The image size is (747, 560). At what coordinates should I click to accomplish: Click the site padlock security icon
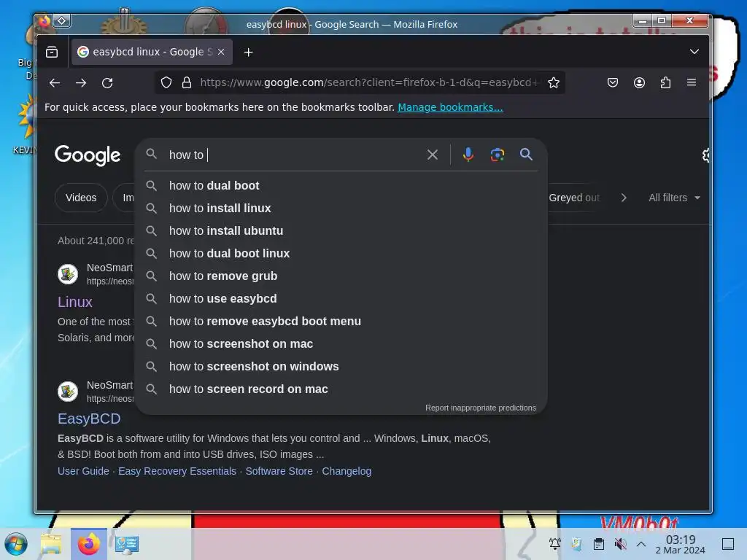(x=187, y=83)
